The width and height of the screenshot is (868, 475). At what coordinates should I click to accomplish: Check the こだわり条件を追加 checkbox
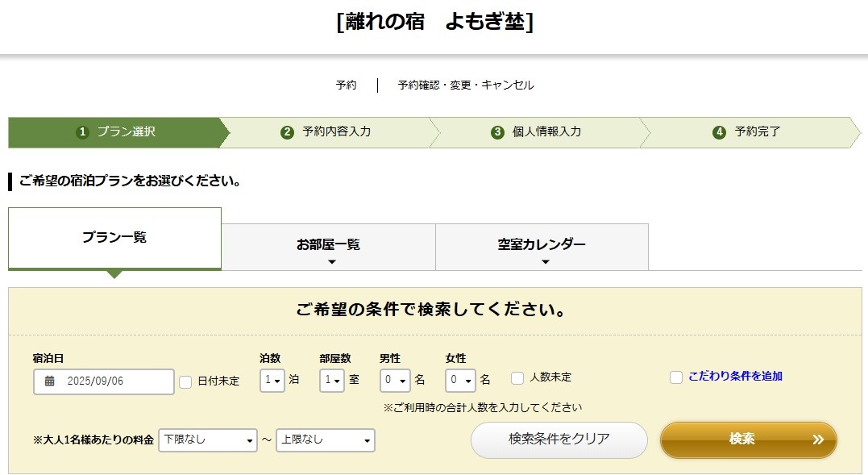click(x=676, y=377)
